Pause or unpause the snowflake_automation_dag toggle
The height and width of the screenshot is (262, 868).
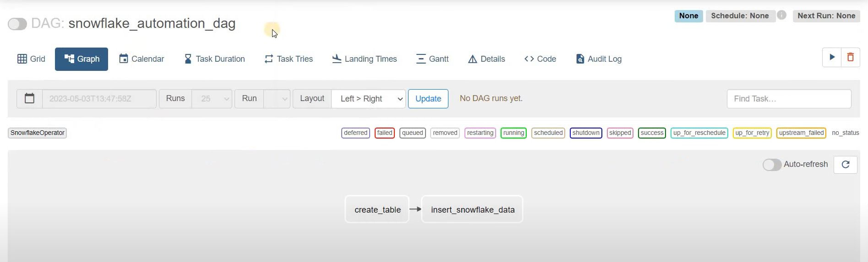coord(17,24)
